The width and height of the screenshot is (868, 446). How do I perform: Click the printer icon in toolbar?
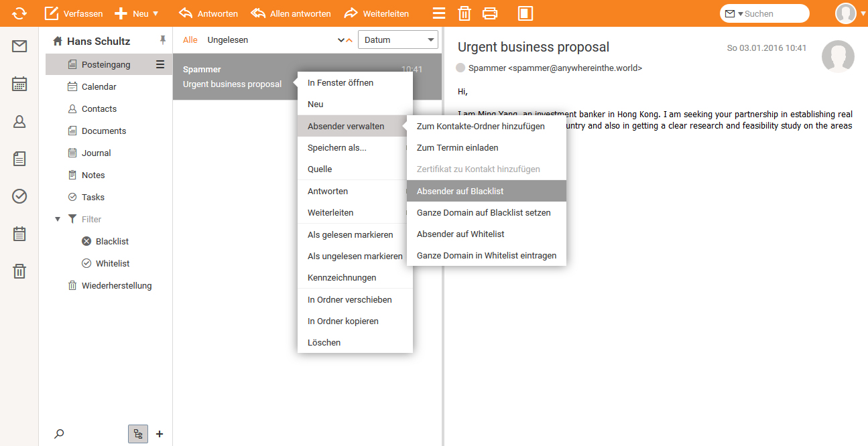tap(490, 13)
